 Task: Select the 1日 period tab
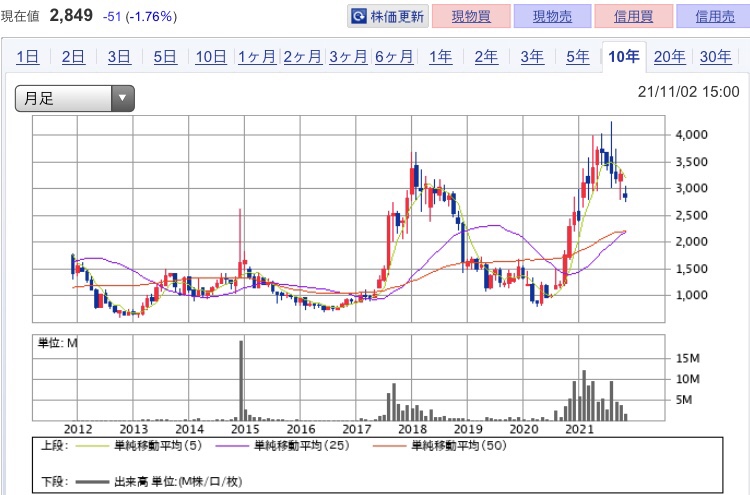coord(28,57)
